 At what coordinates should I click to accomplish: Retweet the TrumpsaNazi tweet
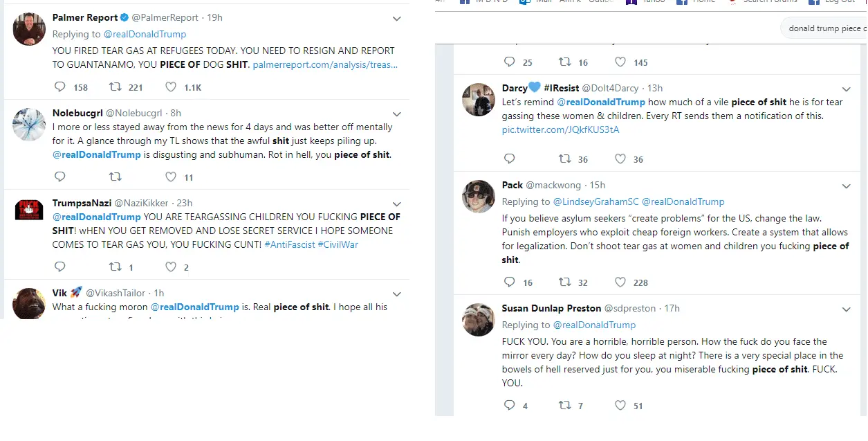pos(116,267)
